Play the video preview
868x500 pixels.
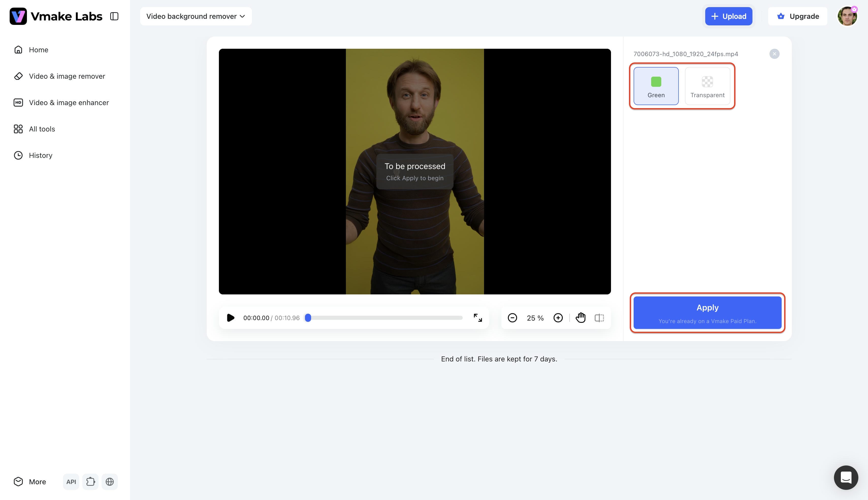point(231,318)
